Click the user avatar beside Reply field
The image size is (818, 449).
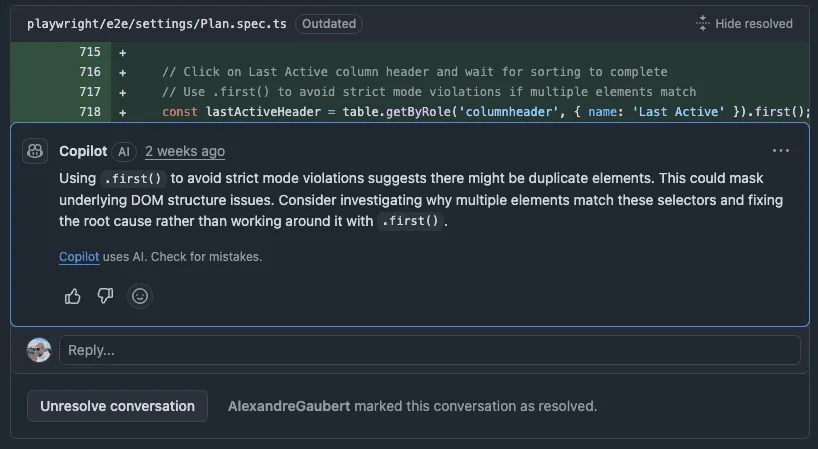click(x=39, y=350)
